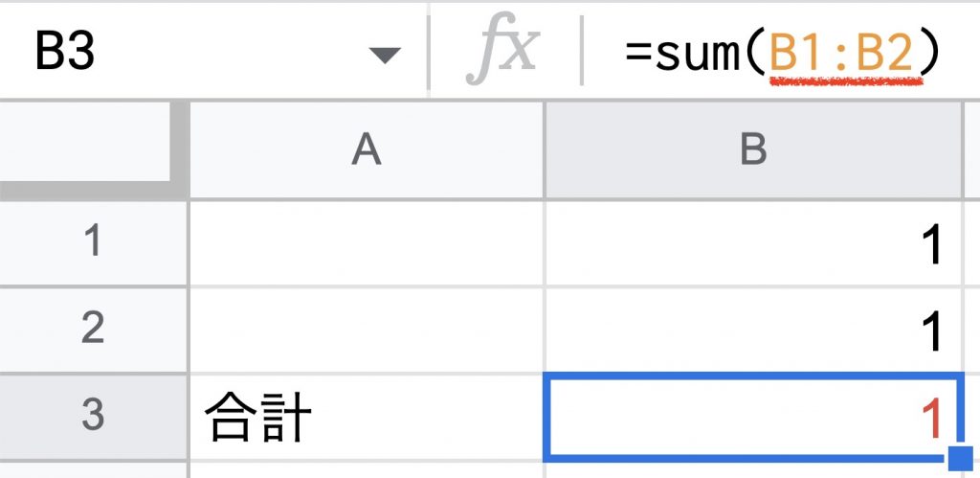Click the fx function icon
The height and width of the screenshot is (478, 980).
501,53
